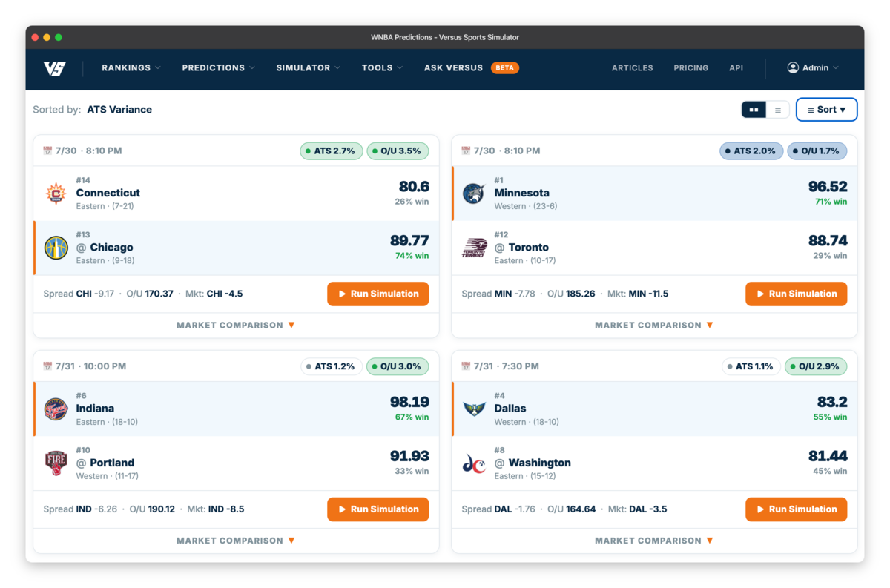Run Simulation for Indiana at Portland
The image size is (890, 588).
[x=378, y=509]
